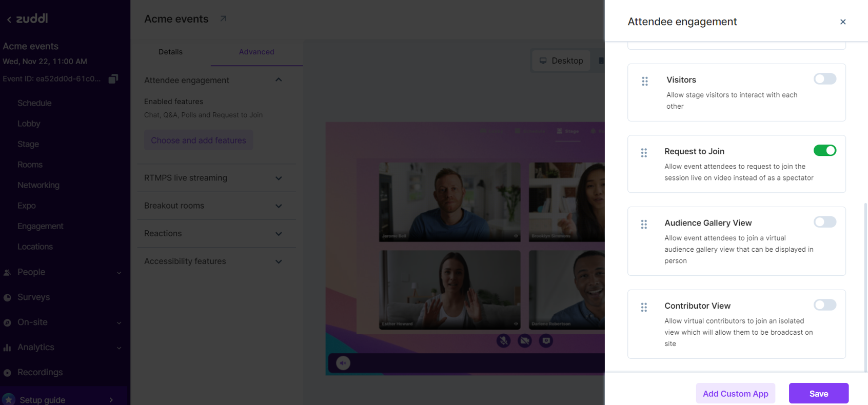The width and height of the screenshot is (868, 405).
Task: Open the Surveys sidebar link
Action: tap(33, 297)
